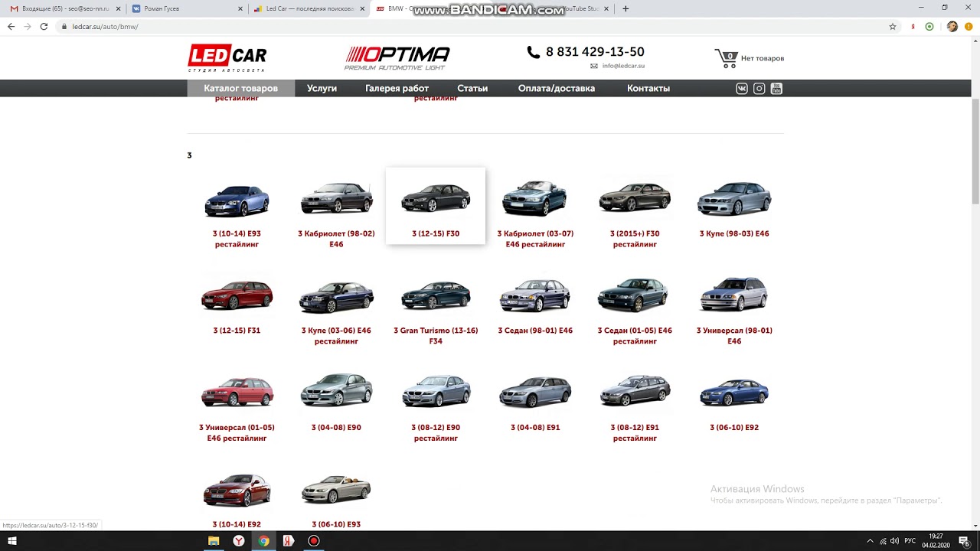Image resolution: width=980 pixels, height=551 pixels.
Task: Open Каталог товаров menu
Action: pos(240,89)
